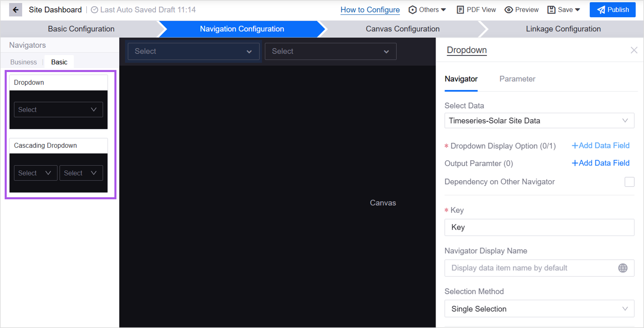Close the Dropdown settings panel

[634, 50]
